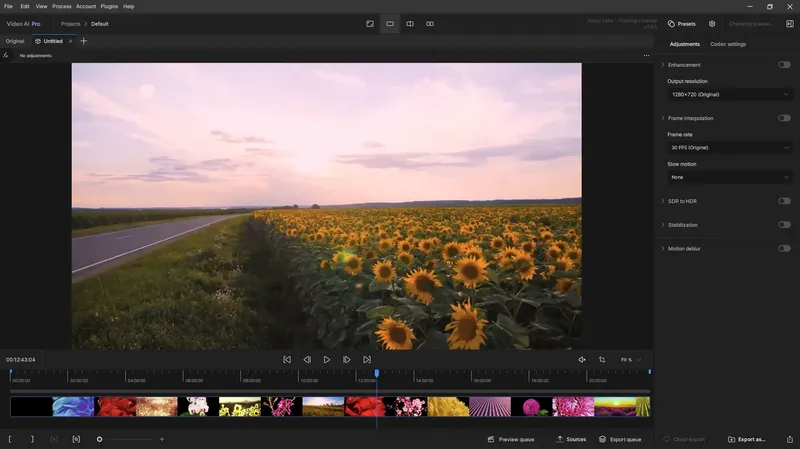This screenshot has width=800, height=450.
Task: Click the play button in playback controls
Action: tap(327, 360)
